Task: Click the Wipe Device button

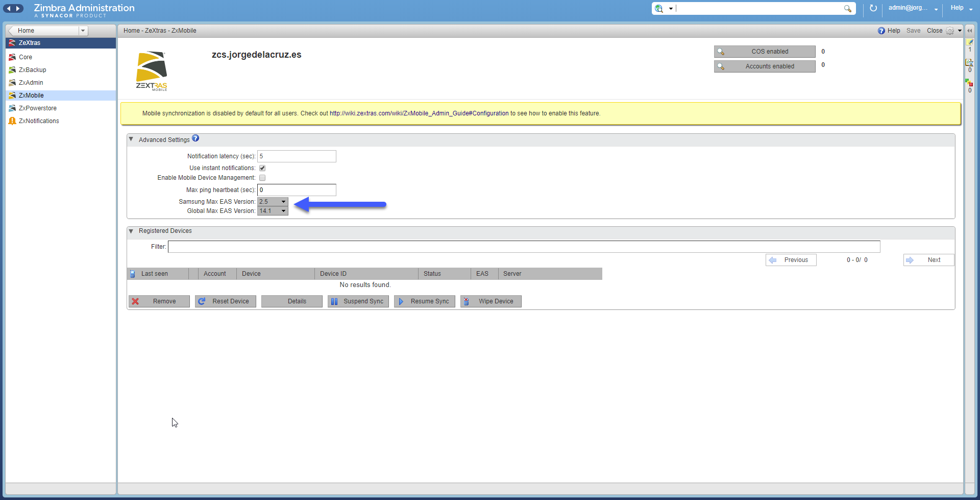Action: pyautogui.click(x=491, y=301)
